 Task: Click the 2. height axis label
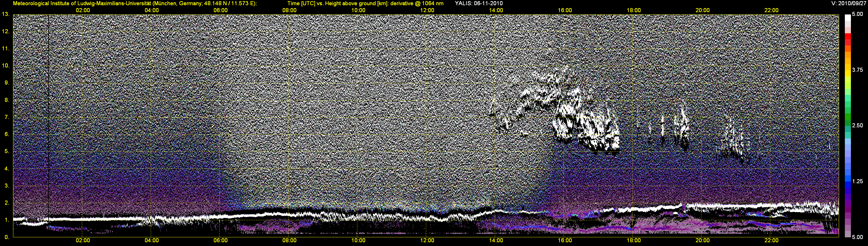(x=7, y=203)
